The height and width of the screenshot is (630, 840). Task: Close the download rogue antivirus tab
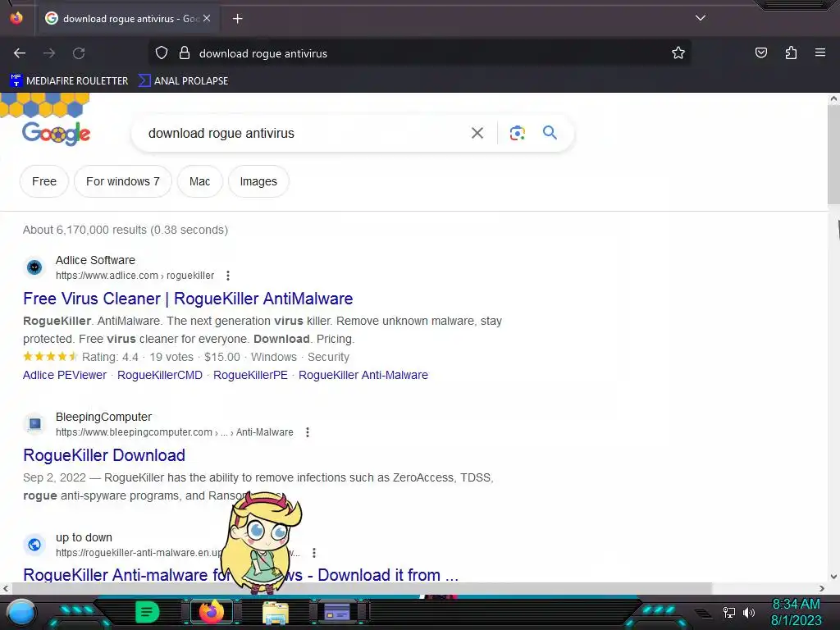coord(207,18)
